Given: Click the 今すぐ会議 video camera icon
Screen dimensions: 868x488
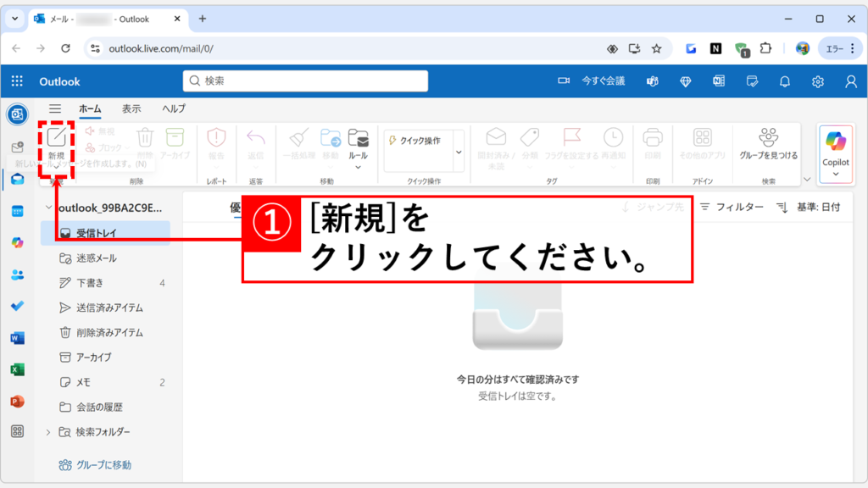Looking at the screenshot, I should pyautogui.click(x=564, y=80).
